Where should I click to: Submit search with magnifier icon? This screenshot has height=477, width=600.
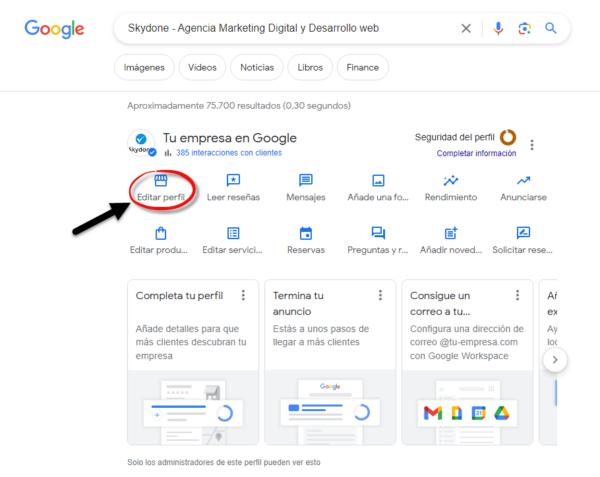point(551,28)
